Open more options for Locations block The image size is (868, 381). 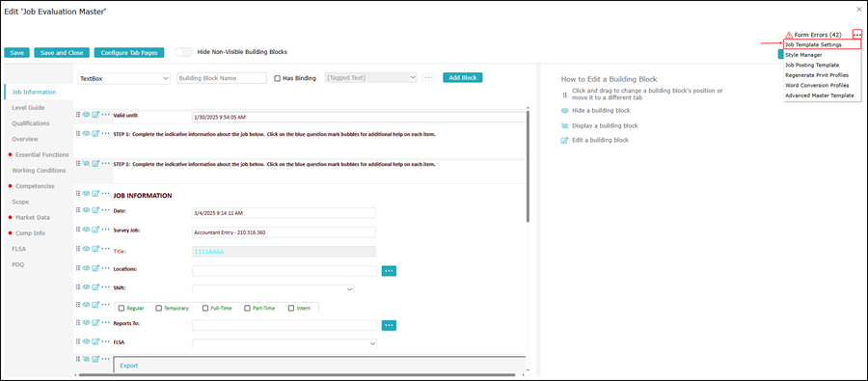[x=105, y=268]
